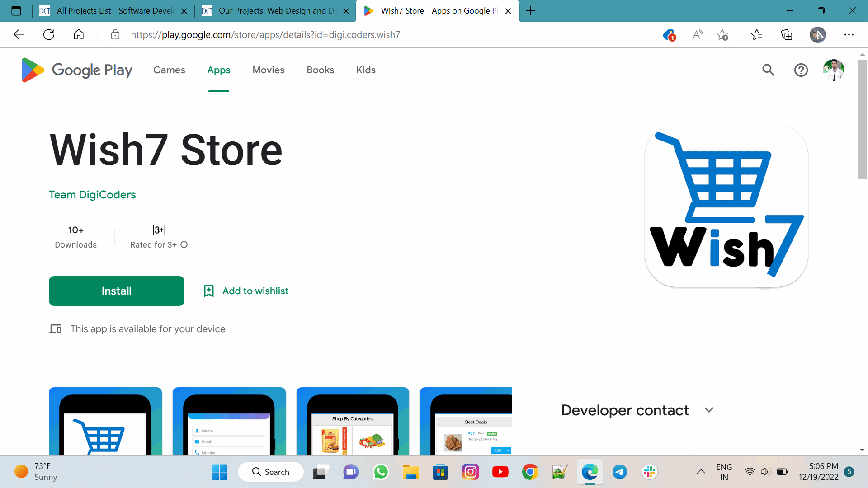Show hidden system tray icons

[x=701, y=472]
